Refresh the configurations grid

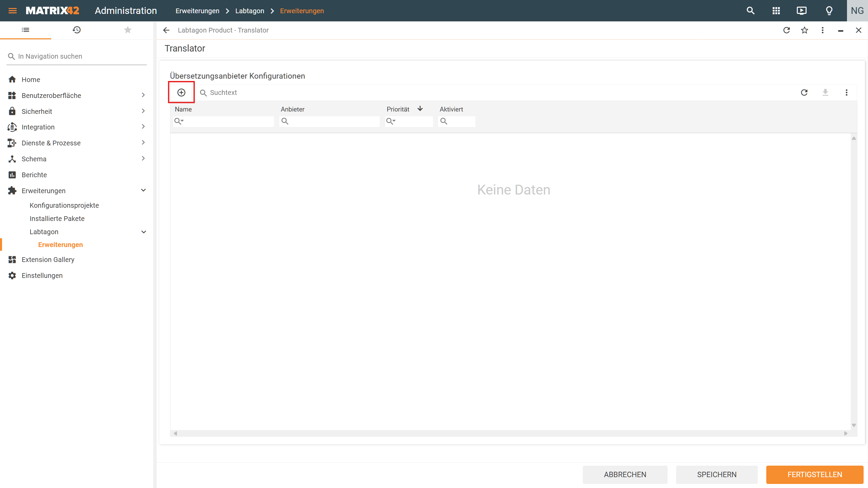tap(804, 93)
